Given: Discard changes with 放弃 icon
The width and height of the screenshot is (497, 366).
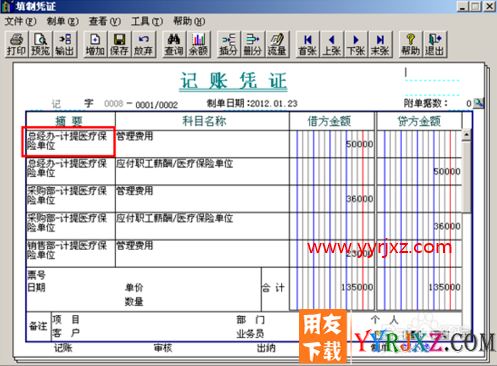Looking at the screenshot, I should [143, 44].
